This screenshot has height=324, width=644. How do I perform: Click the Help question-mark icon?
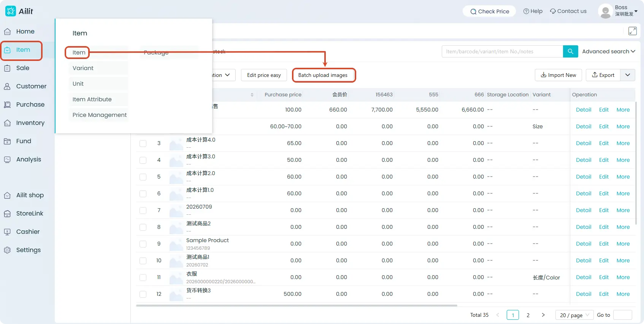pos(526,11)
